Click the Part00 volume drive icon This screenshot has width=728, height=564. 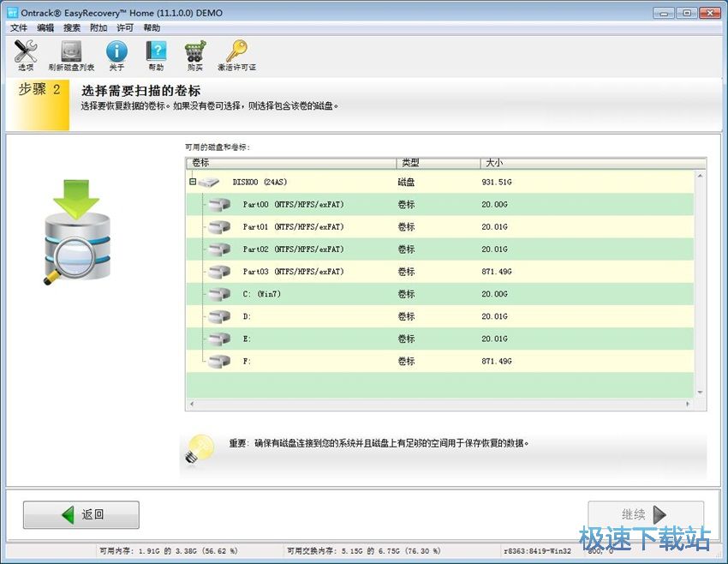click(219, 204)
